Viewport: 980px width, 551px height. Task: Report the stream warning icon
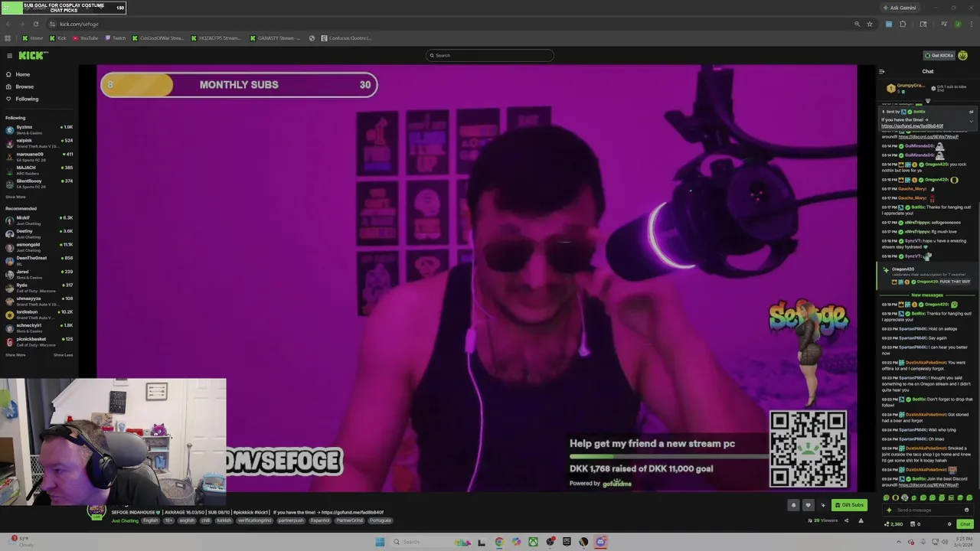coord(861,520)
